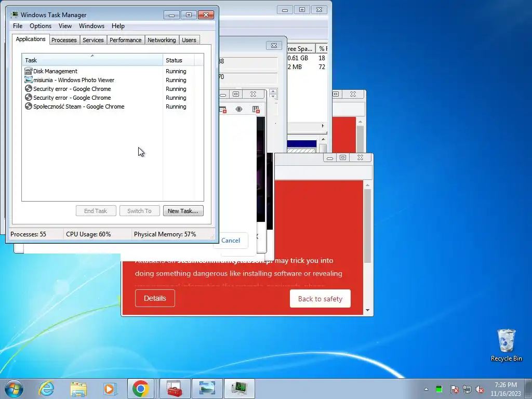Click the blue partition bar in Disk Management
532x399 pixels.
[x=302, y=144]
